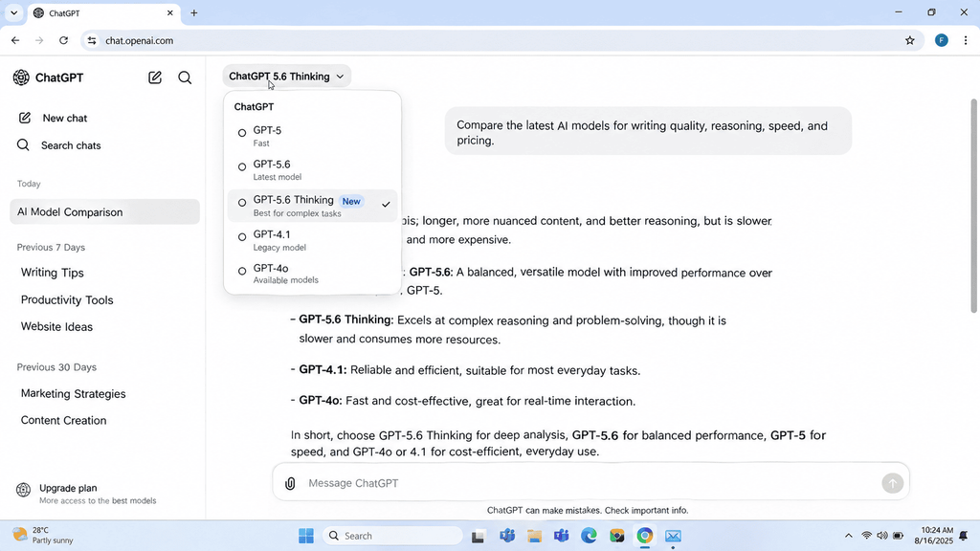
Task: Go forward with the browser arrow
Action: tap(39, 40)
